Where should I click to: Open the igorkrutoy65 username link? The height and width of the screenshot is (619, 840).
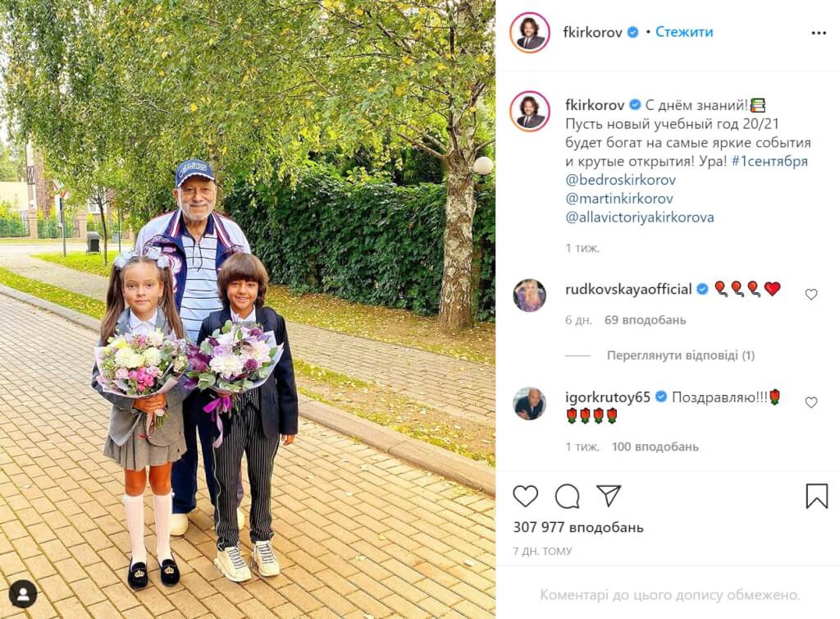pos(608,397)
